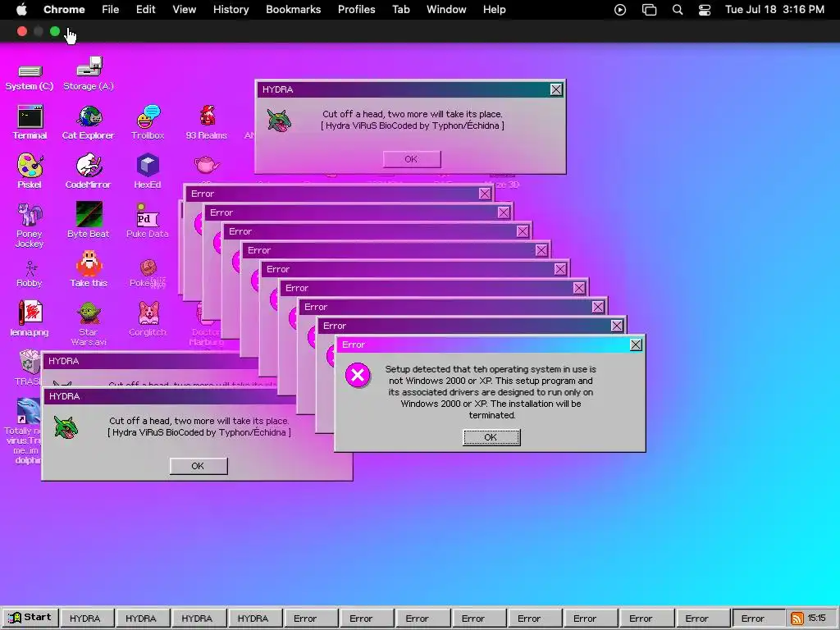The image size is (840, 630).
Task: Open the Tab menu
Action: (401, 9)
